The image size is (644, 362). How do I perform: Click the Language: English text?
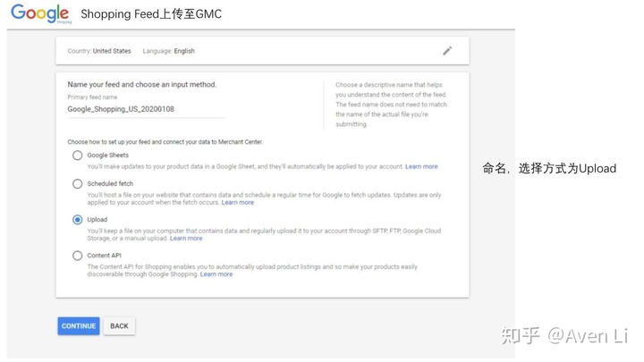[x=168, y=51]
